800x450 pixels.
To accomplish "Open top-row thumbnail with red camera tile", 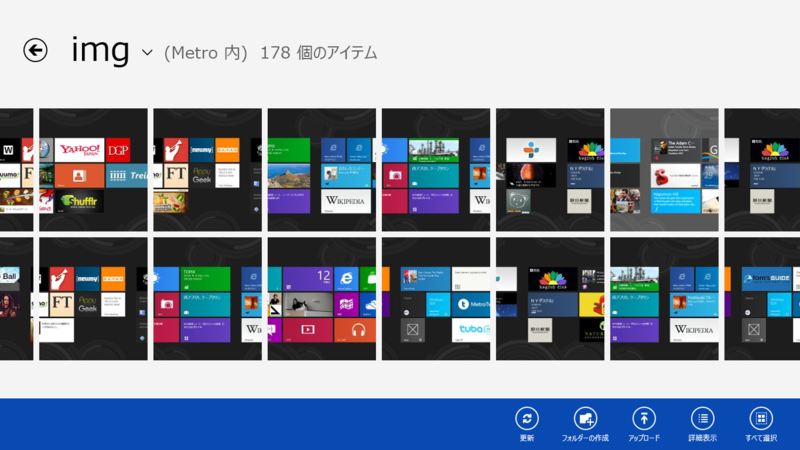I will (436, 170).
